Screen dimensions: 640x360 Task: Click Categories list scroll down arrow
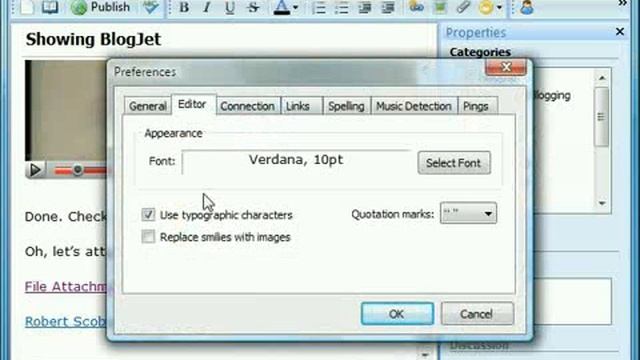tap(602, 203)
